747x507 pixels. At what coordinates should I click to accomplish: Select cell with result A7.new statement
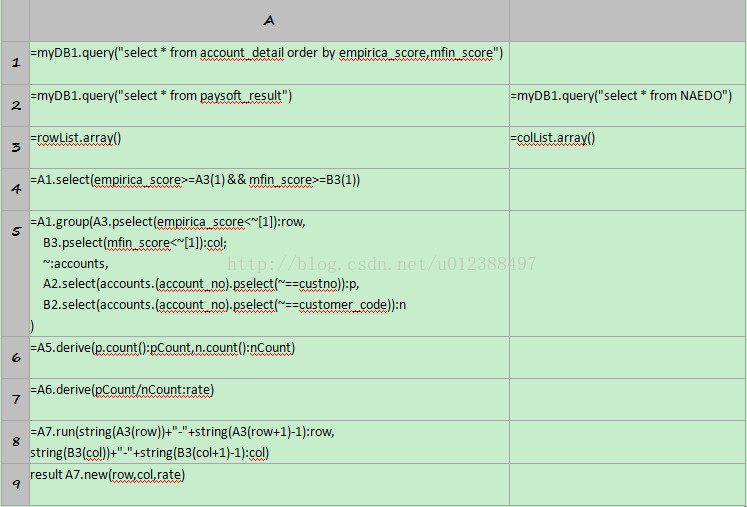pos(269,484)
